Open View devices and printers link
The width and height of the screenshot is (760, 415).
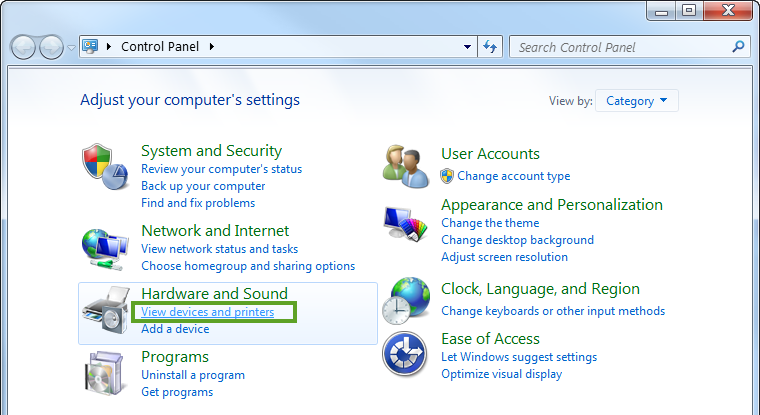click(x=207, y=312)
